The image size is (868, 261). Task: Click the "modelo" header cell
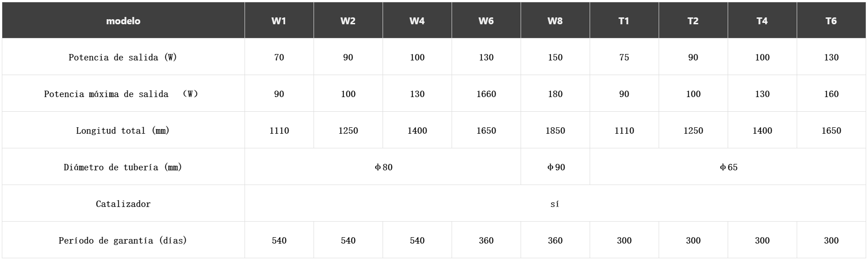[123, 21]
